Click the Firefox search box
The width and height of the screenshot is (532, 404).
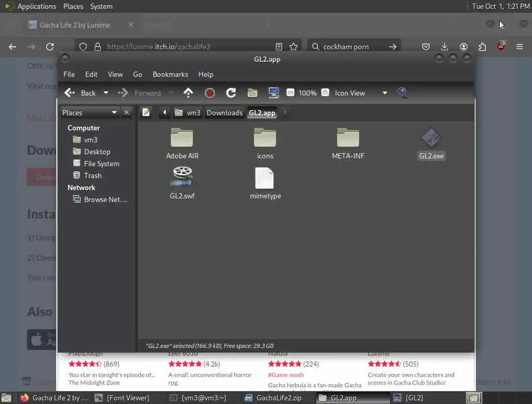pyautogui.click(x=353, y=46)
